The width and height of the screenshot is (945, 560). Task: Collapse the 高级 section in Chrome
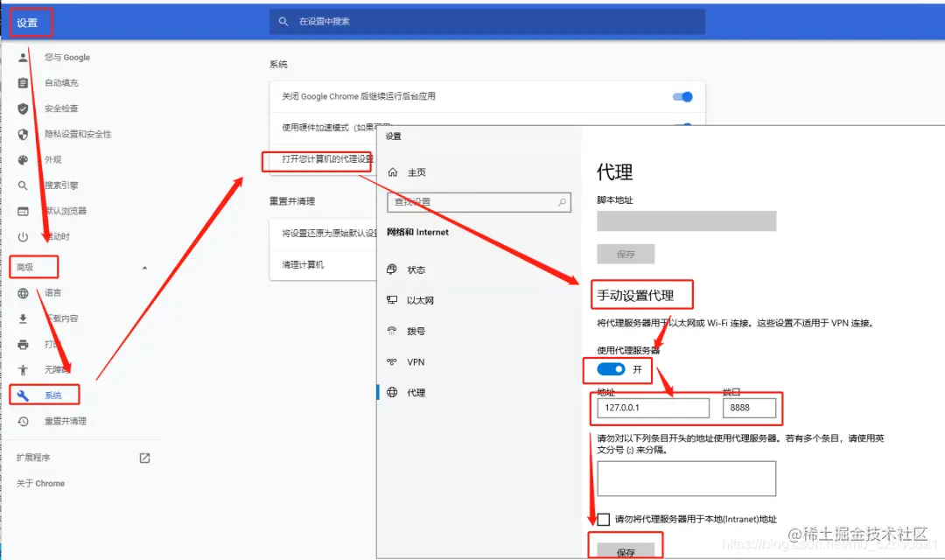(x=145, y=266)
